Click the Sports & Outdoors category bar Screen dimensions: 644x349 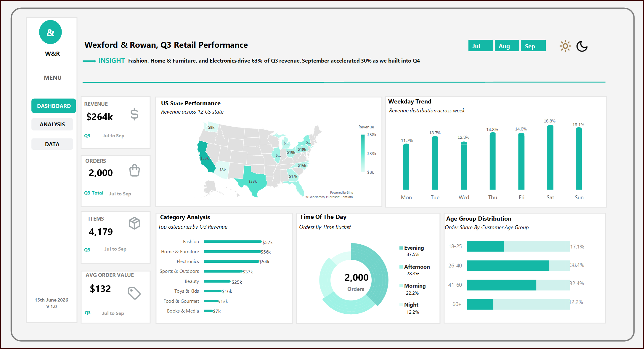[x=223, y=271]
